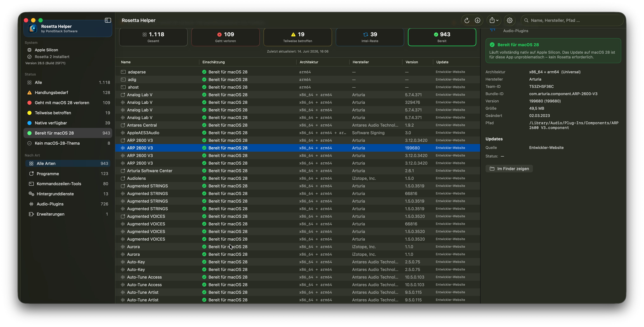Click the Team-ID value T53ZHSF36C

[x=541, y=87]
